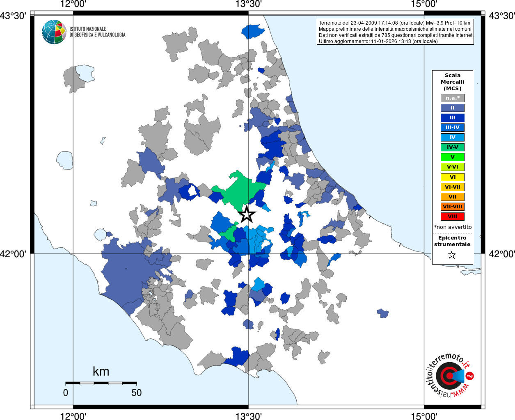The image size is (515, 420).
Task: Click the VIII red legend swatch
Action: pyautogui.click(x=452, y=217)
